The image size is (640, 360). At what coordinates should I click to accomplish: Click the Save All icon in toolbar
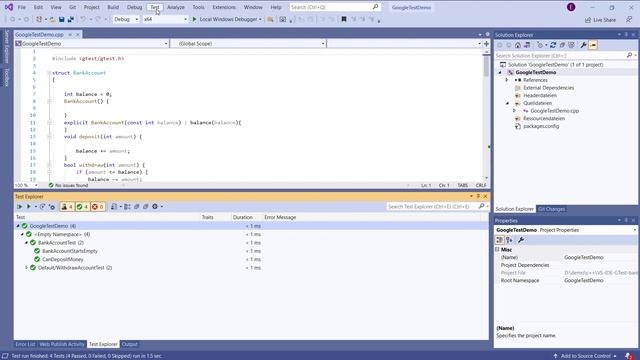coord(71,19)
